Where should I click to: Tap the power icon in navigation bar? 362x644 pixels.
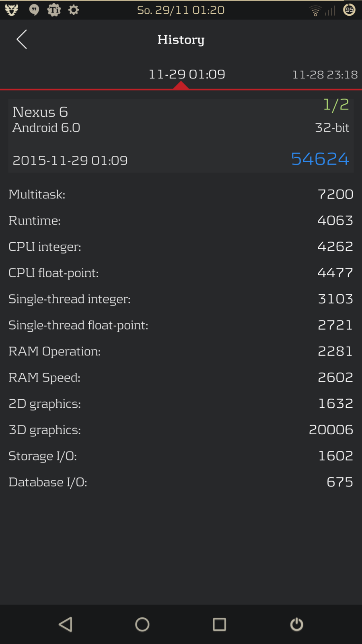[296, 624]
